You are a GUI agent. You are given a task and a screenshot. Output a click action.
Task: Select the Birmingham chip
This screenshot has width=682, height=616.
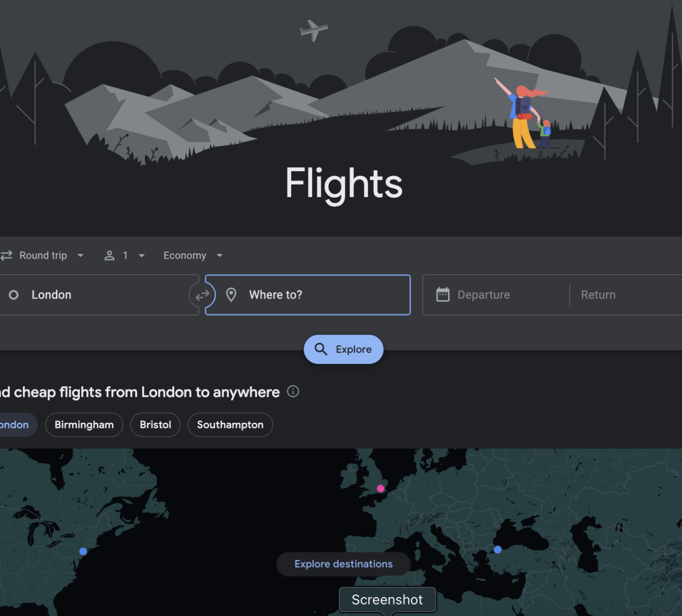coord(84,425)
